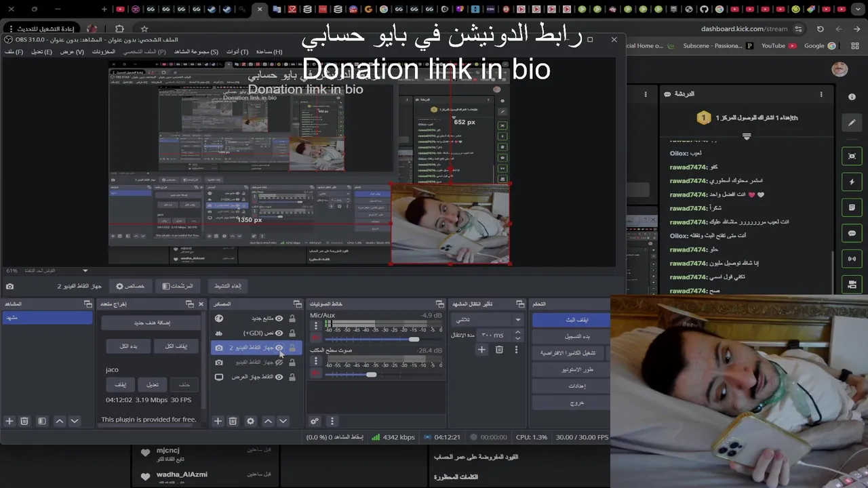
Task: Remove selected source with trash icon
Action: coord(233,421)
